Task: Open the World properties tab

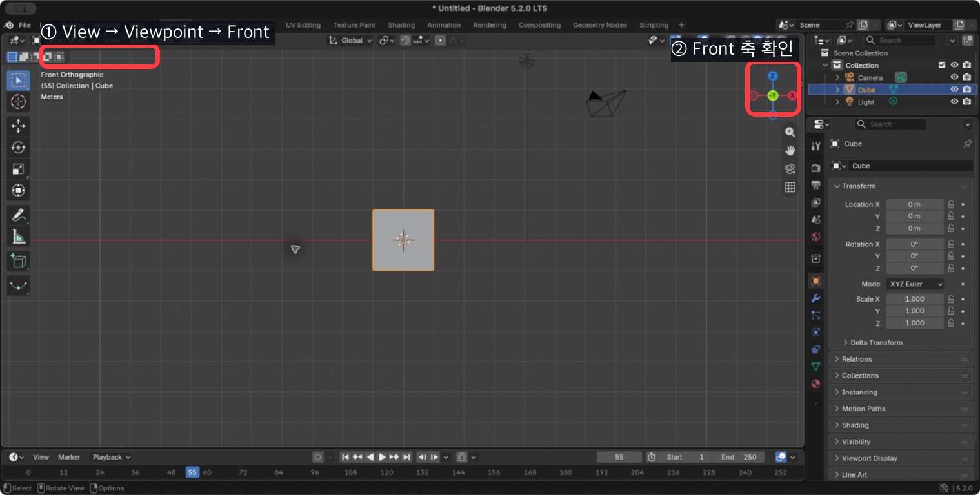Action: [x=815, y=237]
